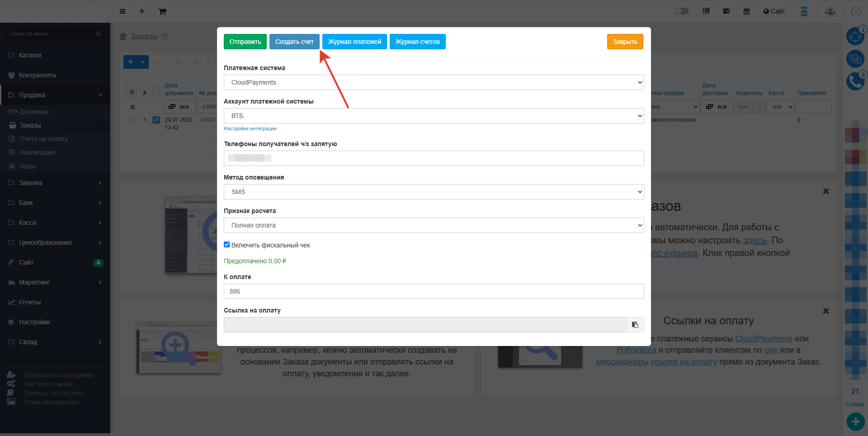The image size is (868, 436).
Task: Open Помощь по системе in sidebar footer
Action: click(53, 393)
